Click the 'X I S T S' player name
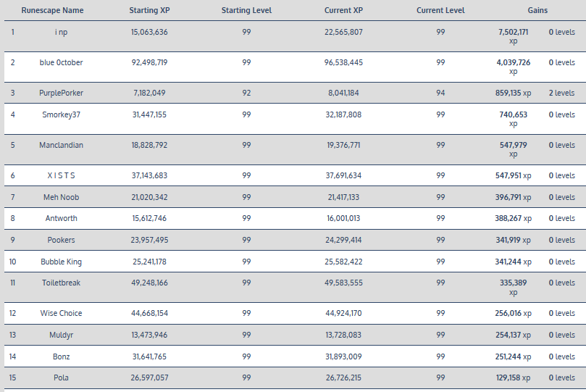This screenshot has height=392, width=586. (61, 175)
